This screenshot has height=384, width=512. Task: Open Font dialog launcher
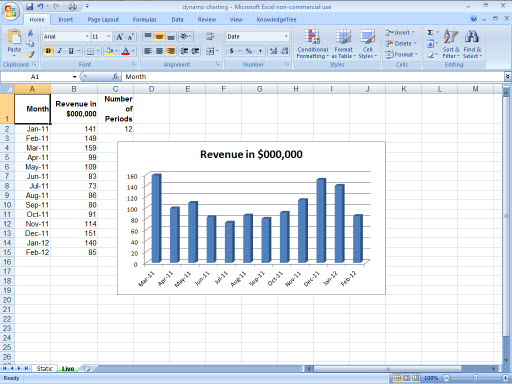[x=134, y=64]
